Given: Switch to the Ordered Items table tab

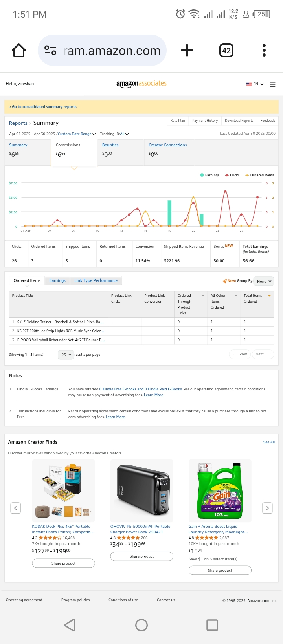Looking at the screenshot, I should click(27, 280).
